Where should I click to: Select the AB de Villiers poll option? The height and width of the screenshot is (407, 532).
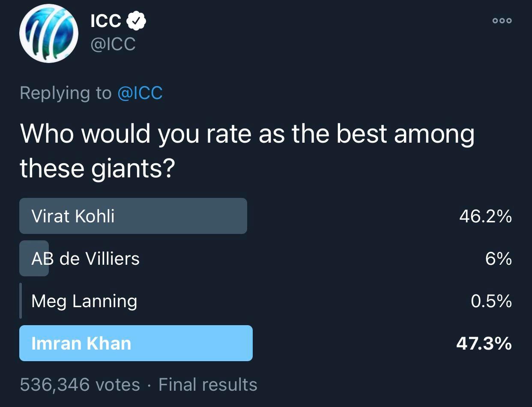pos(86,258)
